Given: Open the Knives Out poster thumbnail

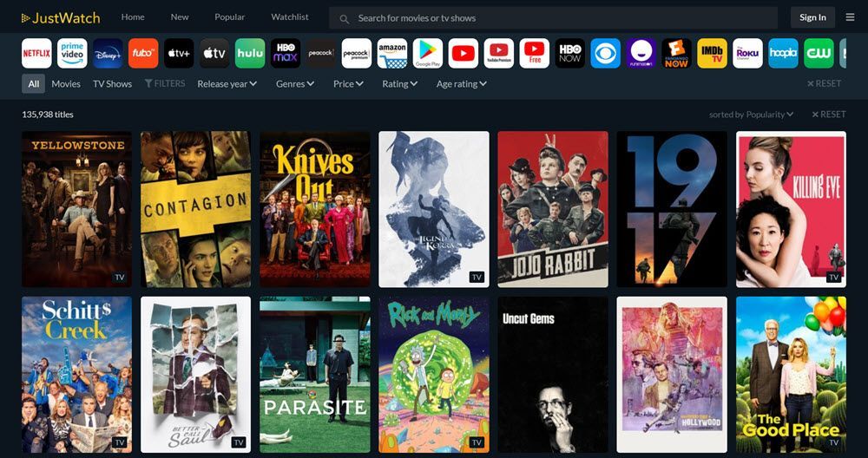Looking at the screenshot, I should tap(315, 209).
